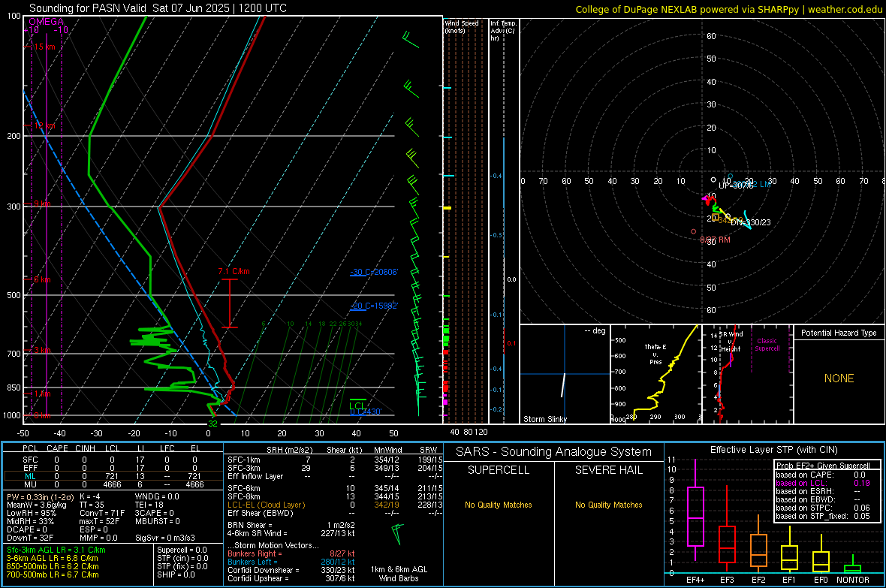Click the Wind Speed (knots) header
Image resolution: width=886 pixels, height=588 pixels.
(x=462, y=26)
